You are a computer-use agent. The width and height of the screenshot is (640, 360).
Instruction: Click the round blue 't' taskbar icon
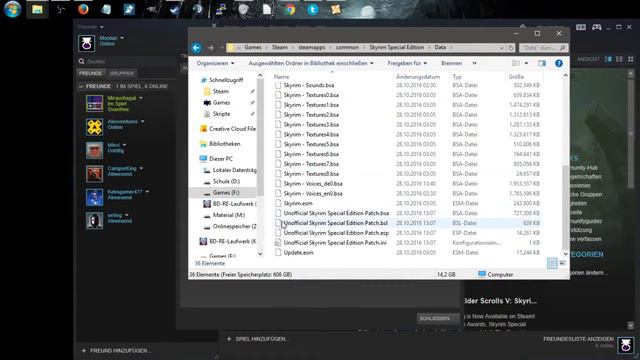tap(313, 9)
